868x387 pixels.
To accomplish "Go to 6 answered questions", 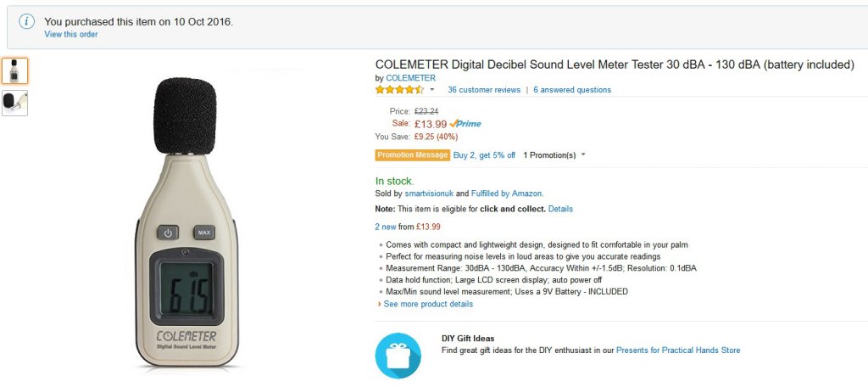I will tap(572, 90).
